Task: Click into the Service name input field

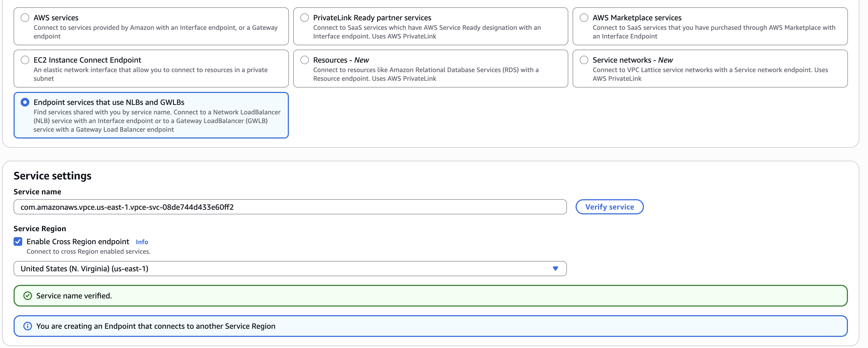Action: coord(290,207)
